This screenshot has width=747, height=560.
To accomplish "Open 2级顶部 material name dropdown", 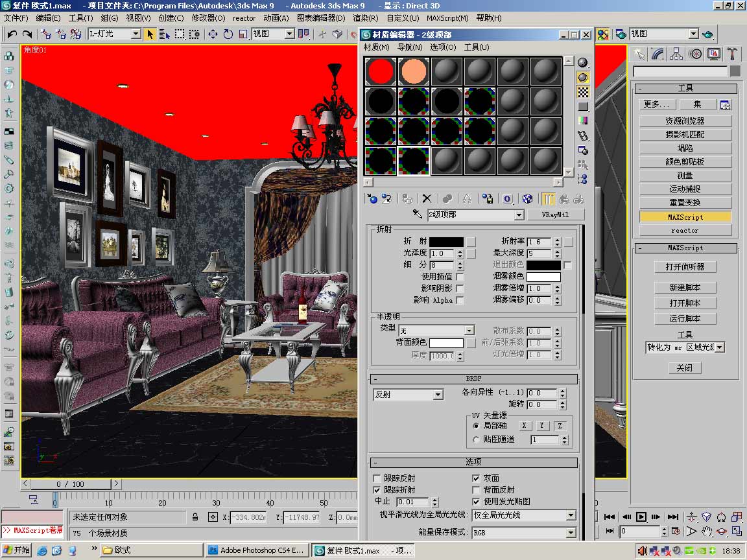I will point(519,215).
